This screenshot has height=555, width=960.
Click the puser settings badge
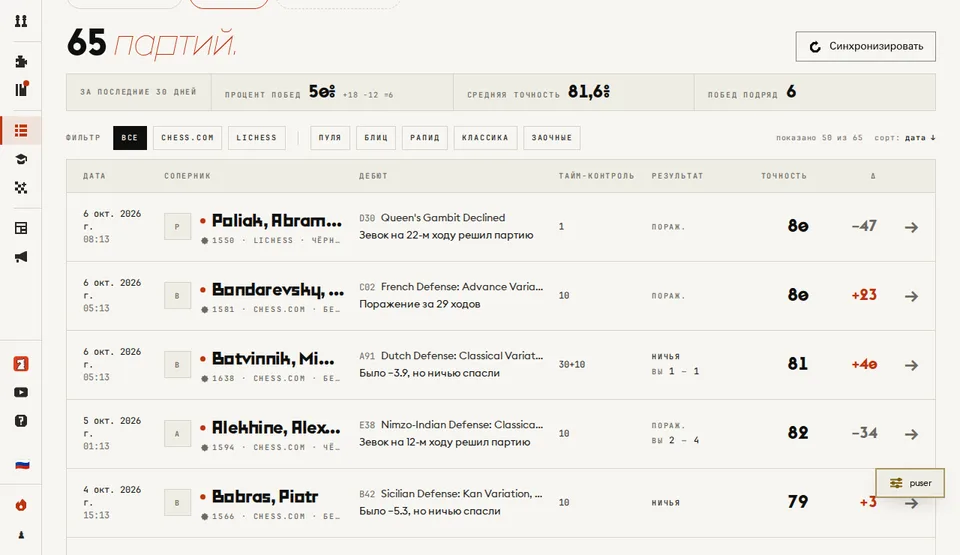[910, 483]
